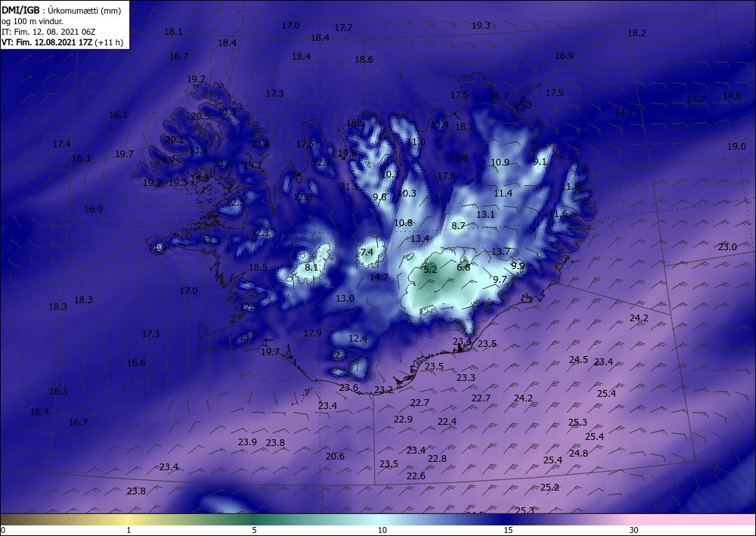The width and height of the screenshot is (756, 536).
Task: Click the map value 14.8
Action: click(458, 157)
